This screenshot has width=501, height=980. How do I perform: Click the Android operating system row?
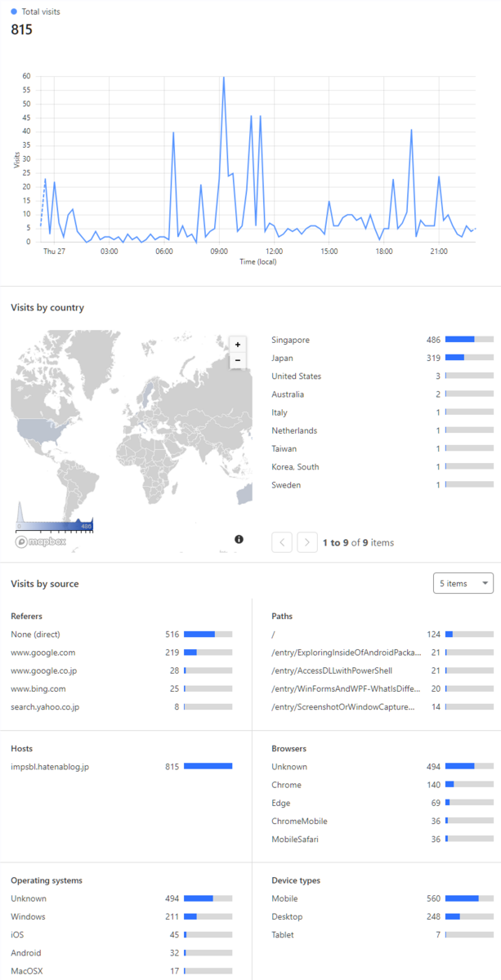tap(122, 952)
